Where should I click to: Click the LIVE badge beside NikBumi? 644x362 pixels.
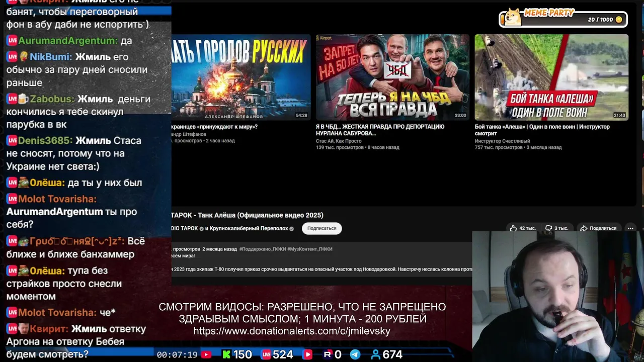pos(12,57)
